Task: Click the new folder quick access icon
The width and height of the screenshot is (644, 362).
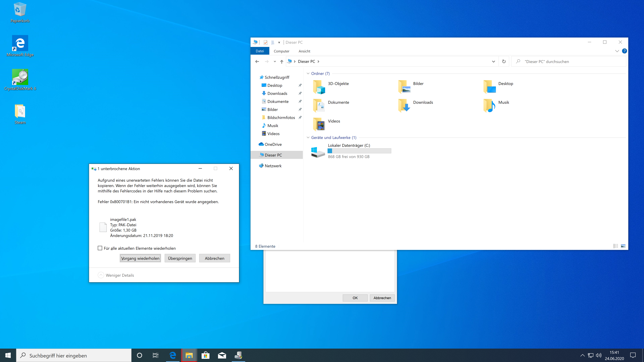Action: pyautogui.click(x=273, y=42)
